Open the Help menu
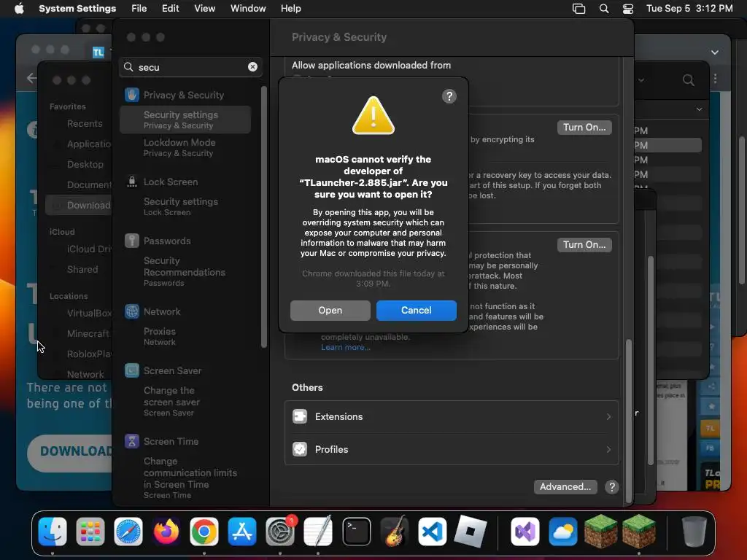Image resolution: width=747 pixels, height=560 pixels. (290, 9)
